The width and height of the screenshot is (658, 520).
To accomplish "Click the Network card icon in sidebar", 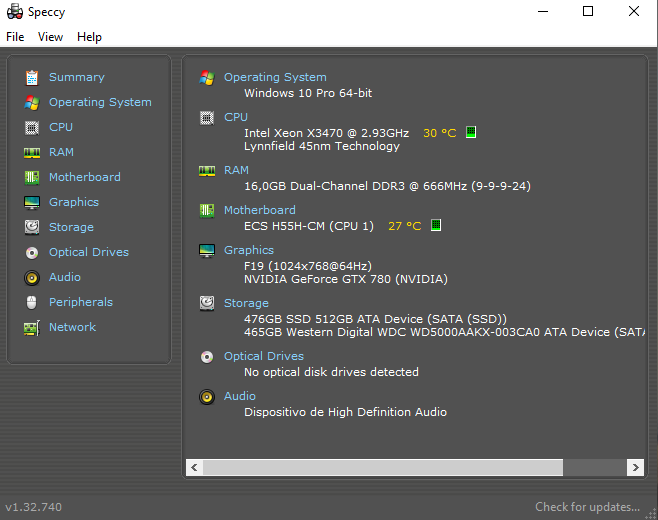I will pyautogui.click(x=32, y=328).
